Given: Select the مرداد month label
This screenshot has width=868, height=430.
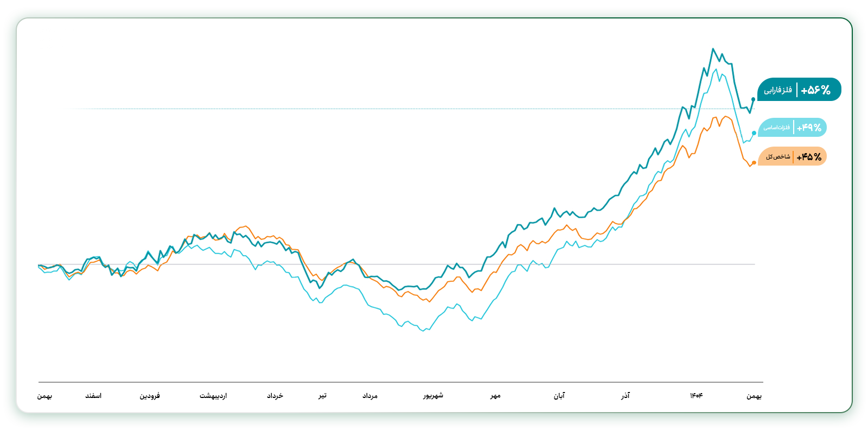Looking at the screenshot, I should [370, 396].
